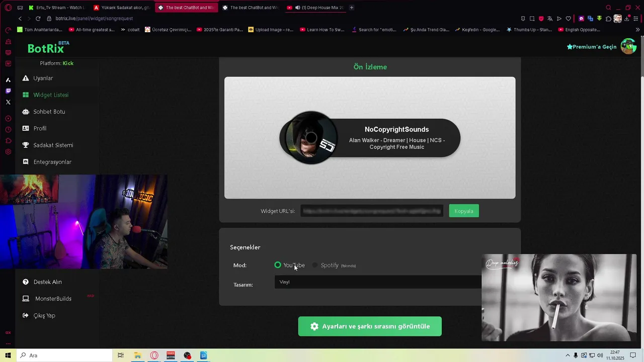Click the Windows taskbar Ara search box
644x362 pixels.
(x=65, y=355)
